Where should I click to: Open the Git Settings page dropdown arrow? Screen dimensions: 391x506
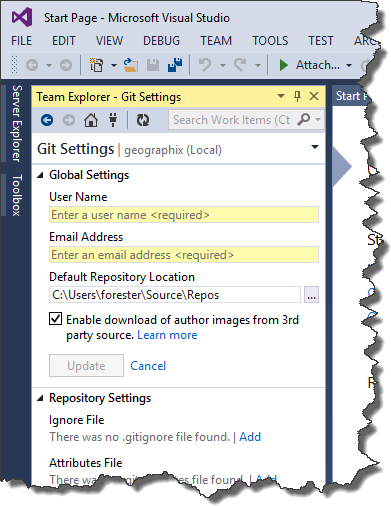pos(315,147)
